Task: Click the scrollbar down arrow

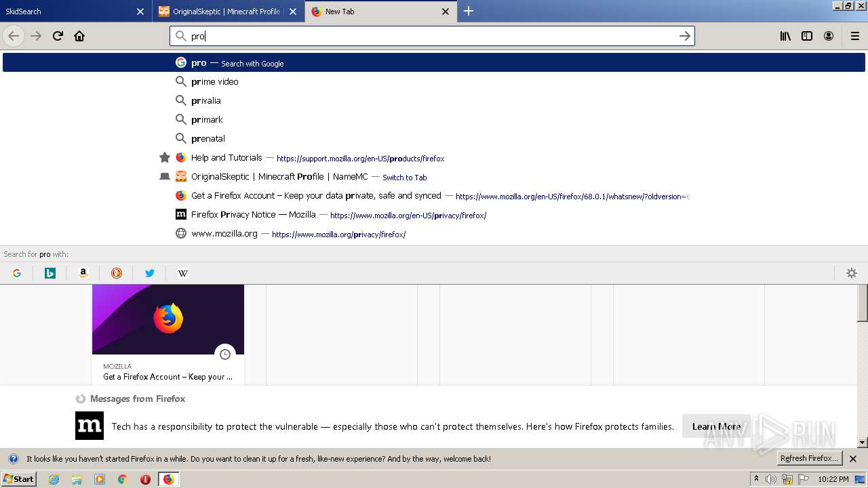Action: (x=863, y=443)
